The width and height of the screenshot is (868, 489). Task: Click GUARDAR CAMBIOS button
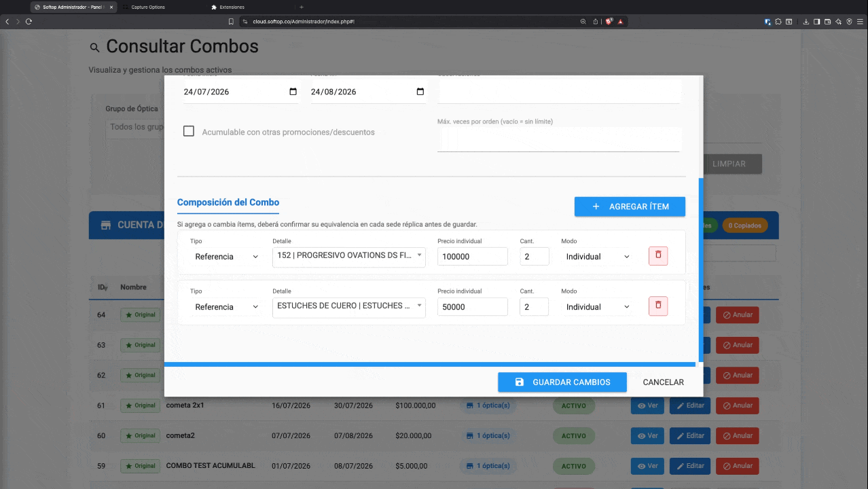[x=562, y=382]
